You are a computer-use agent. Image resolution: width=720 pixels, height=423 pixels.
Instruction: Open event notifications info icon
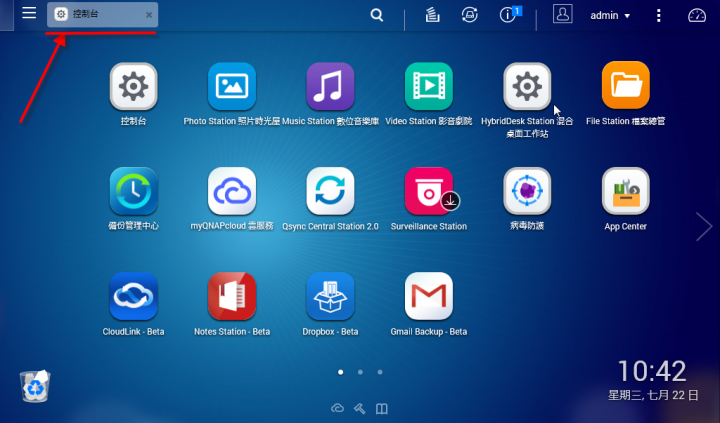tap(509, 15)
